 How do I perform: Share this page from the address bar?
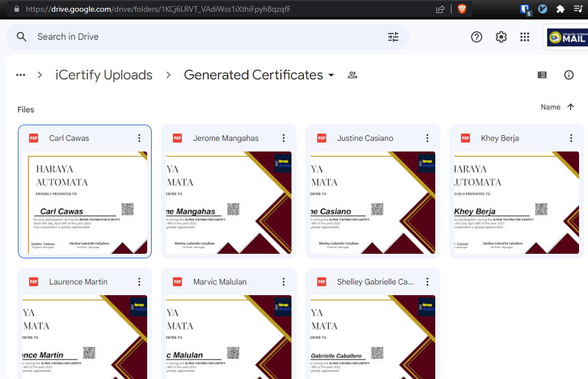tap(440, 9)
